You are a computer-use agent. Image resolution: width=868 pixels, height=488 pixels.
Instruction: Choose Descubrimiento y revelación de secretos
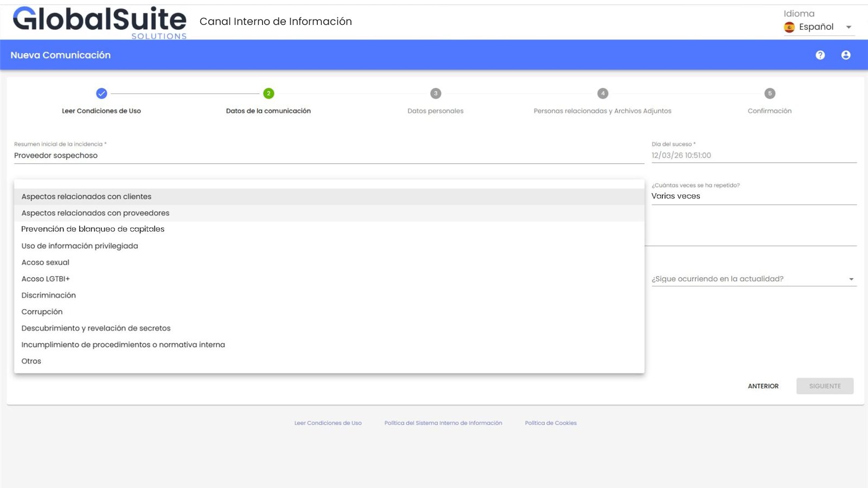click(329, 328)
